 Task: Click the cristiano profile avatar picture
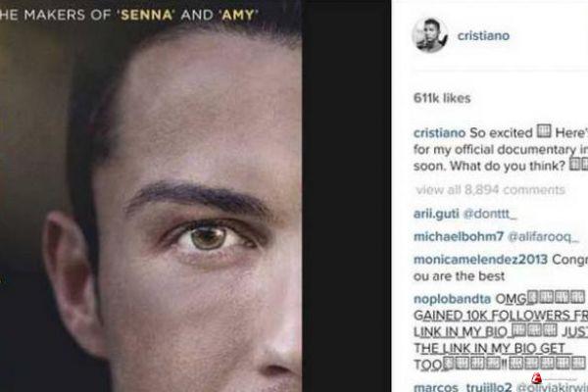pos(430,35)
